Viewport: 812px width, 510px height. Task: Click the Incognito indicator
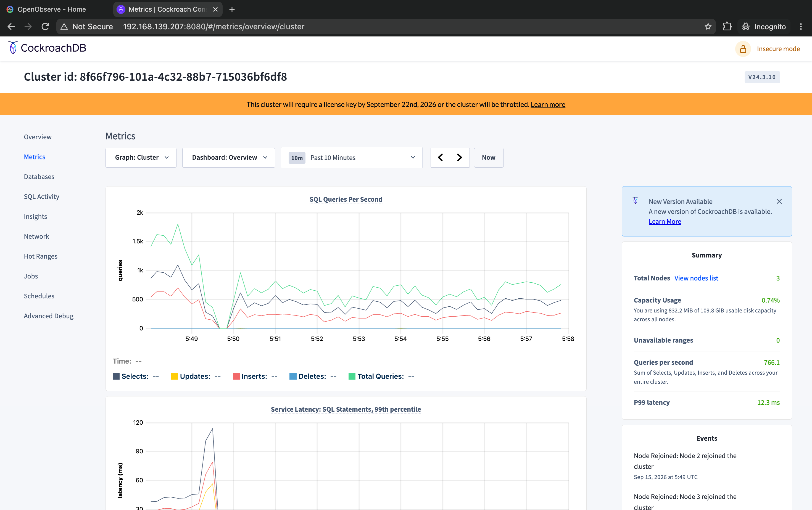click(x=764, y=27)
